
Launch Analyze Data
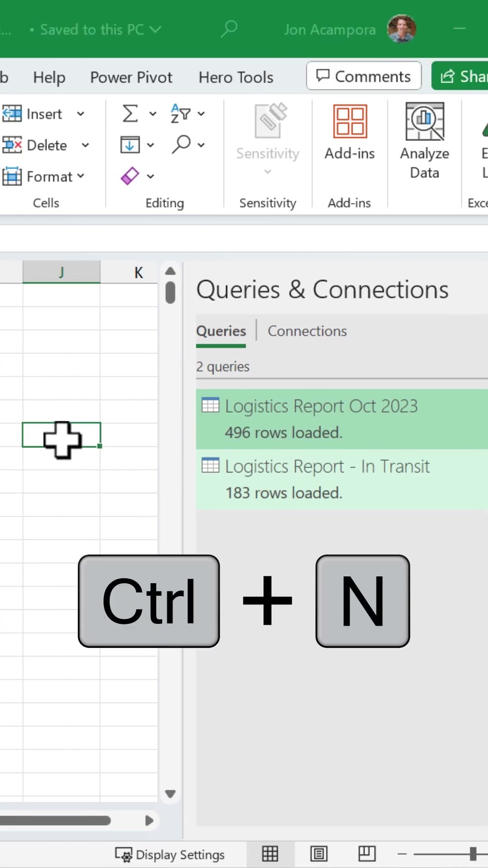click(424, 141)
